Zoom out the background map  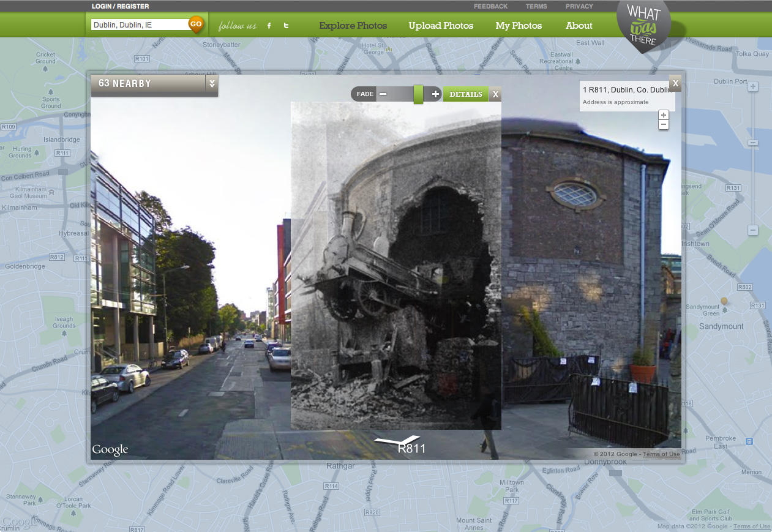pyautogui.click(x=753, y=230)
